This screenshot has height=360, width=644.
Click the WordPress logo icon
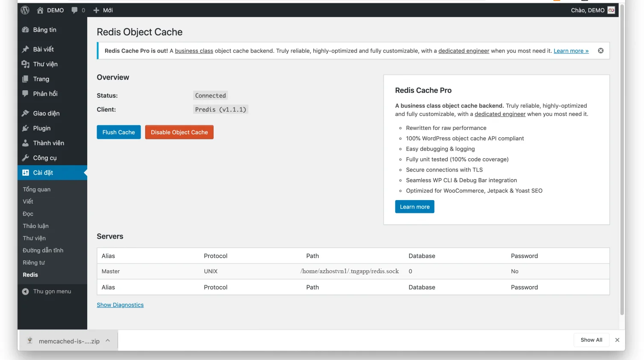point(25,10)
